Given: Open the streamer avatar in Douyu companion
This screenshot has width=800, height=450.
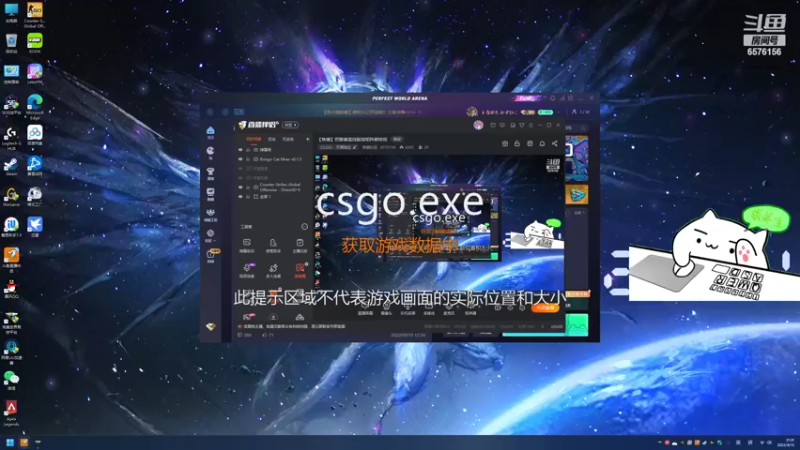Looking at the screenshot, I should coord(478,125).
